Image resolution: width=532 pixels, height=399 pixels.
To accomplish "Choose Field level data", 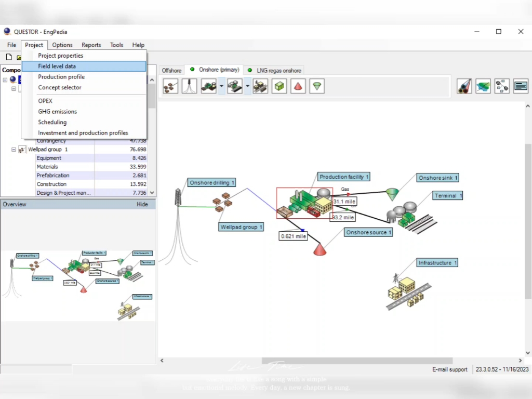I will tap(84, 66).
